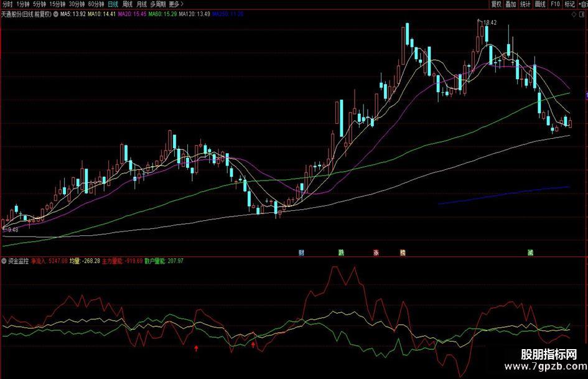
Task: Select the 15分钟 period tab
Action: (x=57, y=4)
